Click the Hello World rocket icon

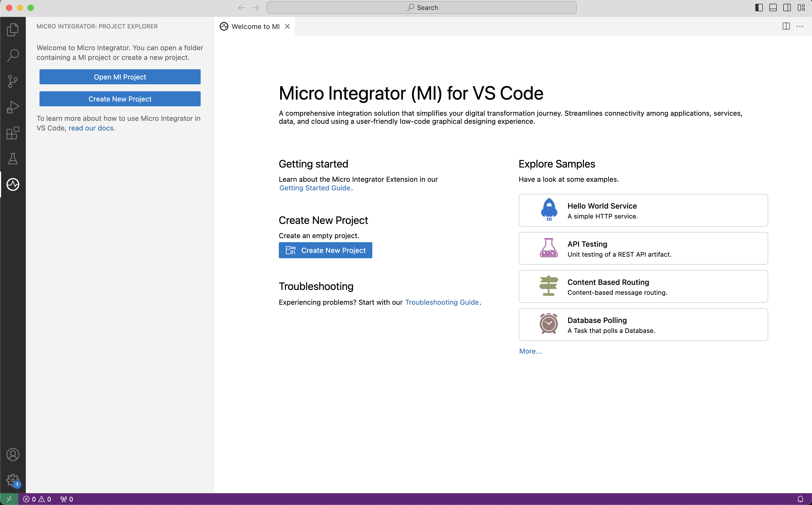pos(549,210)
